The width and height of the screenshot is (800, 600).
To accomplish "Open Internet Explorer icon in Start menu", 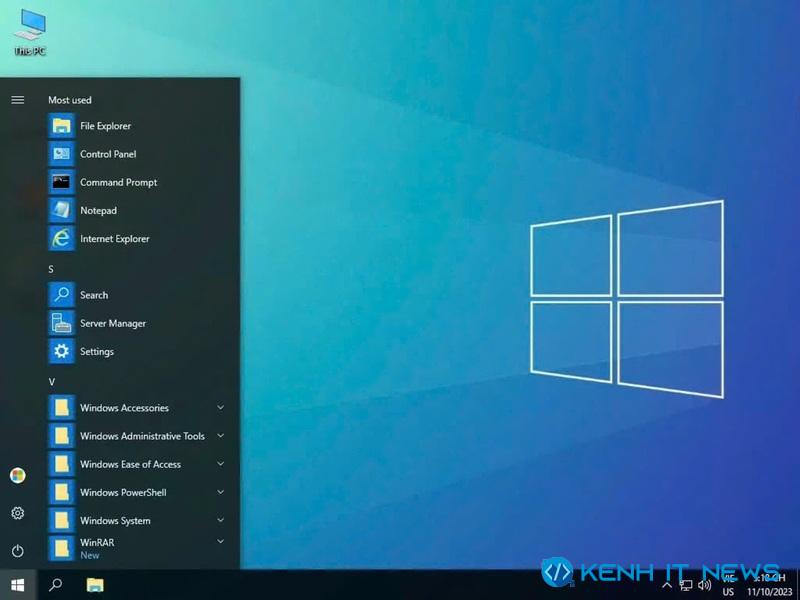I will pyautogui.click(x=62, y=239).
